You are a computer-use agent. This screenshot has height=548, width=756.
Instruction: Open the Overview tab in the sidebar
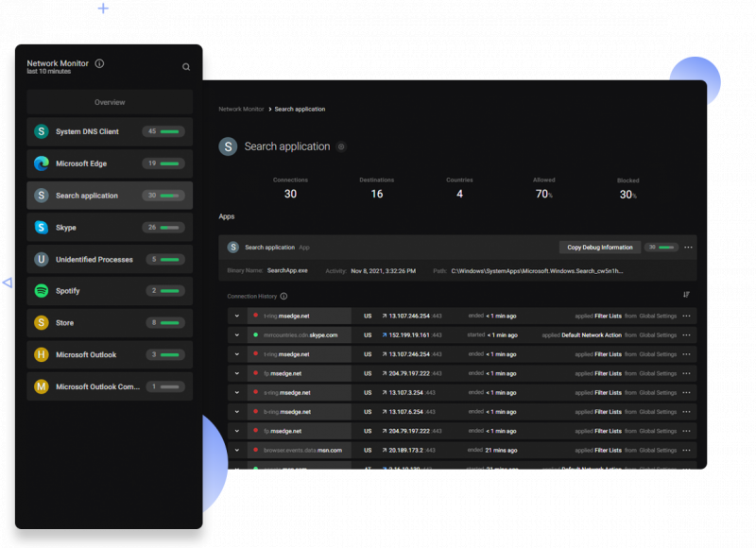tap(110, 102)
